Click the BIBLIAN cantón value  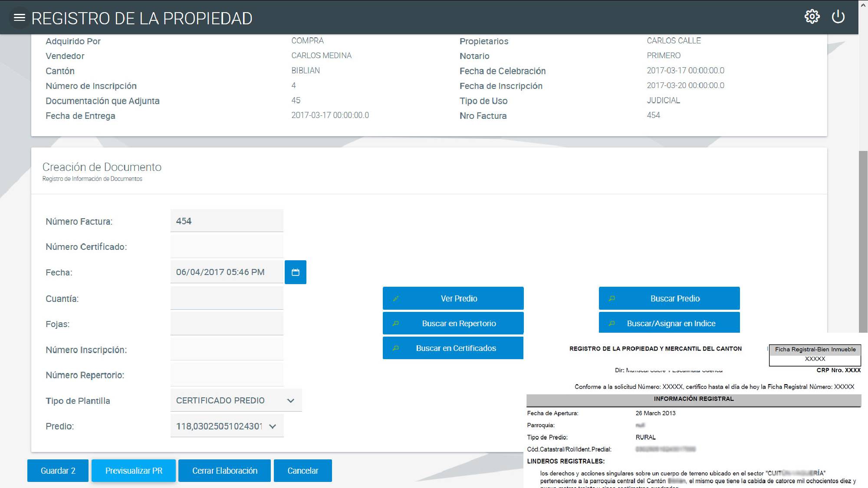tap(306, 70)
